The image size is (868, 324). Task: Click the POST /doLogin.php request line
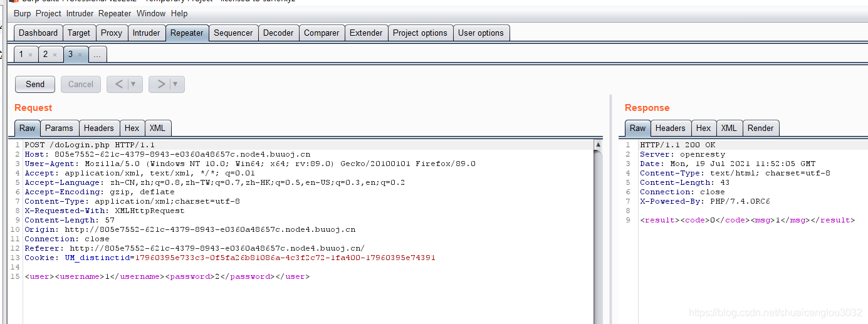tap(89, 145)
